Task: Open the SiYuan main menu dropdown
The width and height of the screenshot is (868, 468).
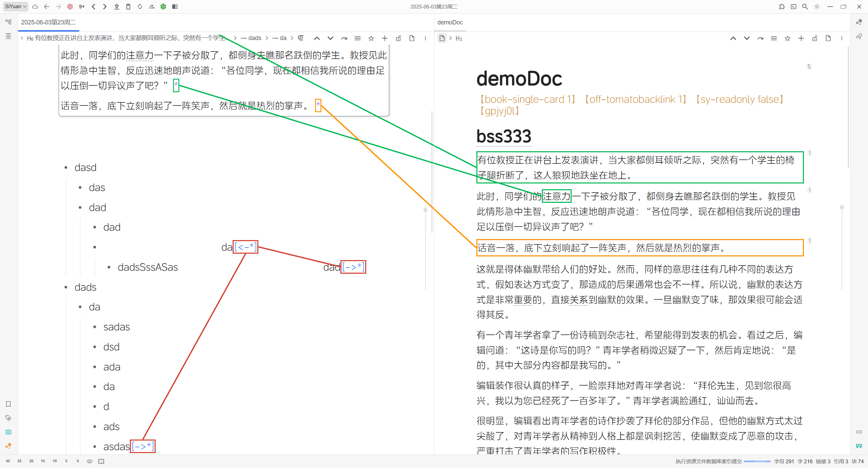Action: (16, 6)
